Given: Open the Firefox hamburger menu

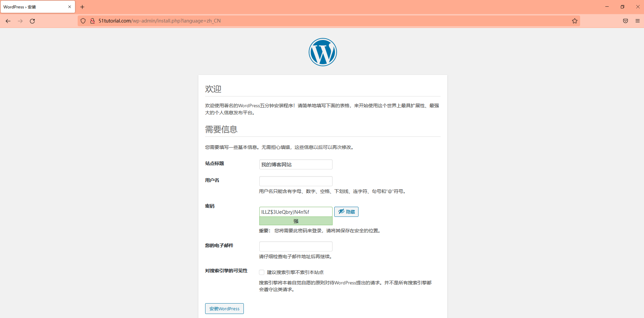Looking at the screenshot, I should (x=638, y=21).
